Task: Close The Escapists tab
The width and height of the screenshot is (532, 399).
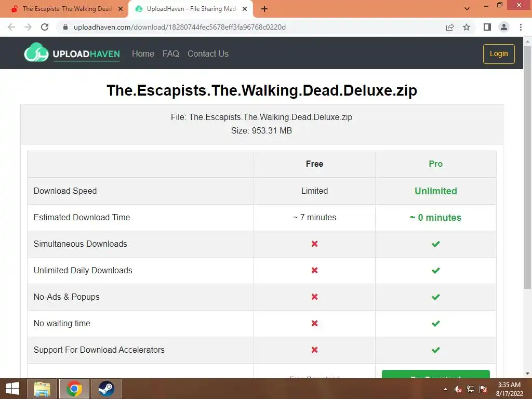Action: (x=121, y=9)
